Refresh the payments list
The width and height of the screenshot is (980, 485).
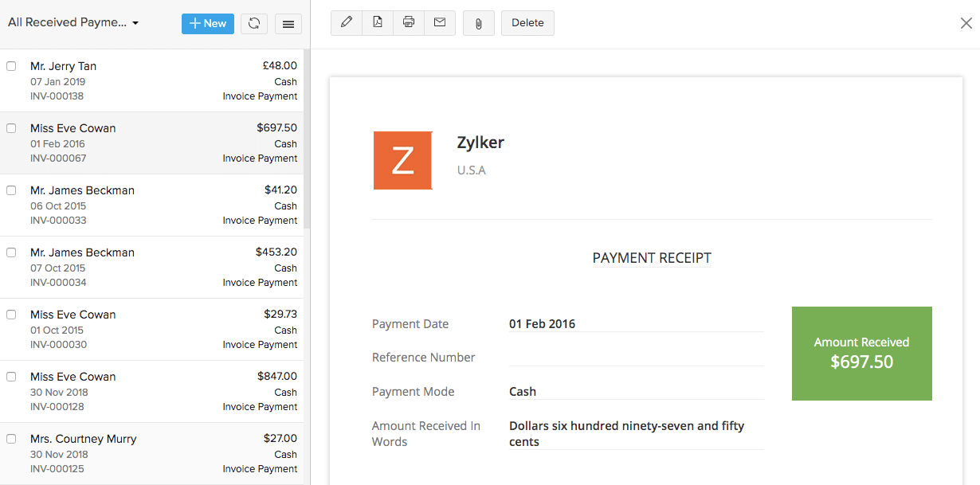pyautogui.click(x=253, y=23)
